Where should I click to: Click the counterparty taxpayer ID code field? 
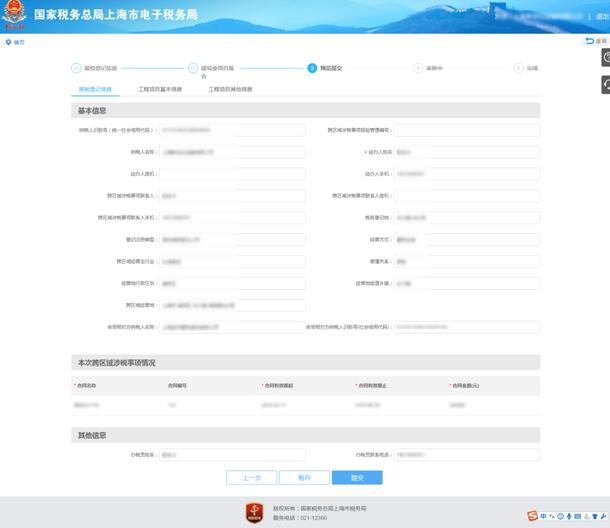(467, 327)
